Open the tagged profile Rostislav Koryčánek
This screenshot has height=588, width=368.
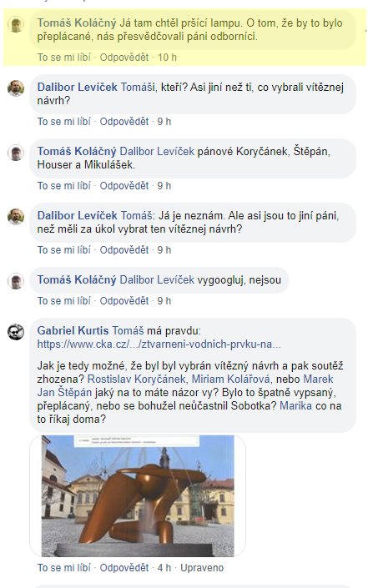pyautogui.click(x=136, y=379)
